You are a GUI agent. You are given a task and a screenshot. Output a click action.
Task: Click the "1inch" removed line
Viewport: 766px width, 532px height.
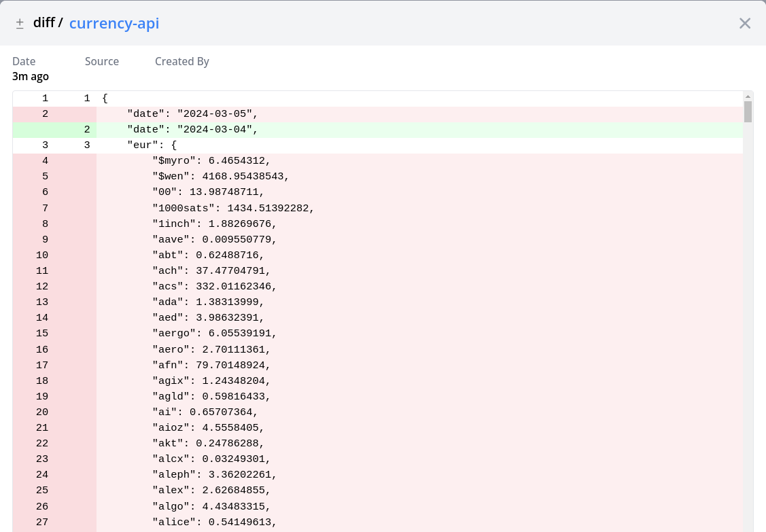point(214,224)
